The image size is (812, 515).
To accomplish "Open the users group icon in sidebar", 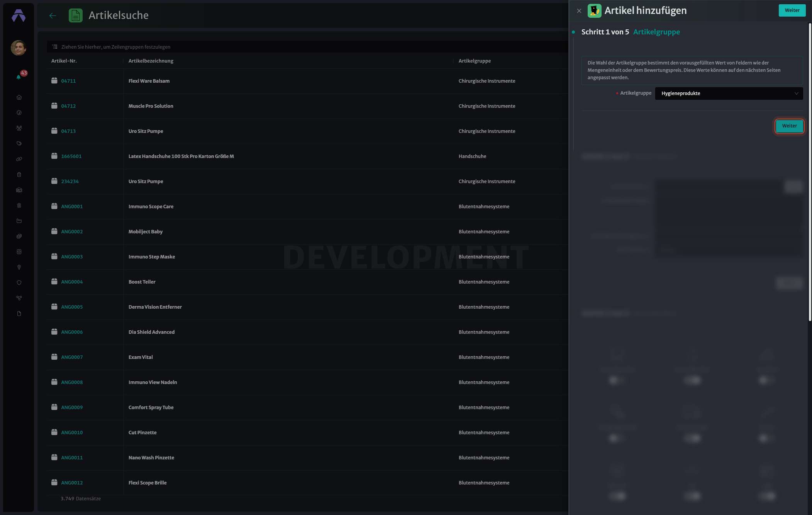I will point(19,128).
